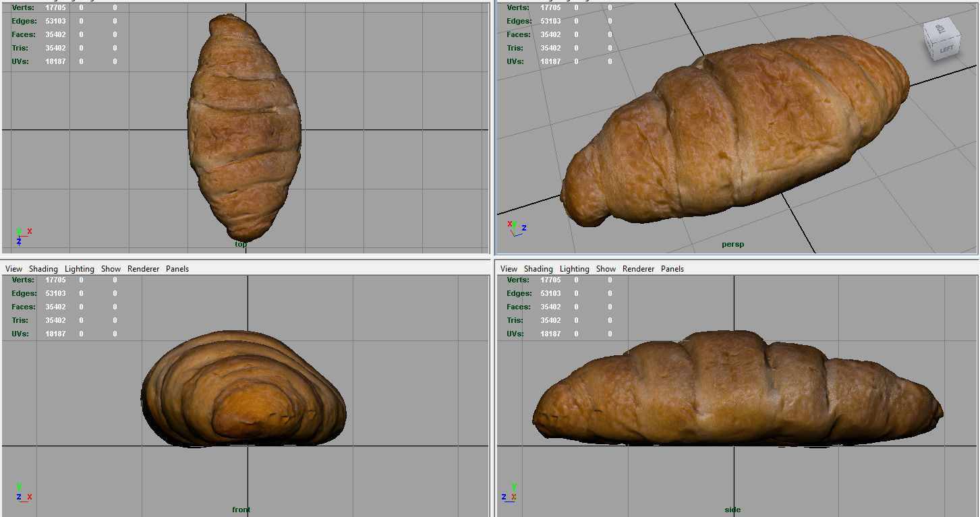This screenshot has width=980, height=517.
Task: Open the Shading menu in the side panel
Action: pos(538,269)
